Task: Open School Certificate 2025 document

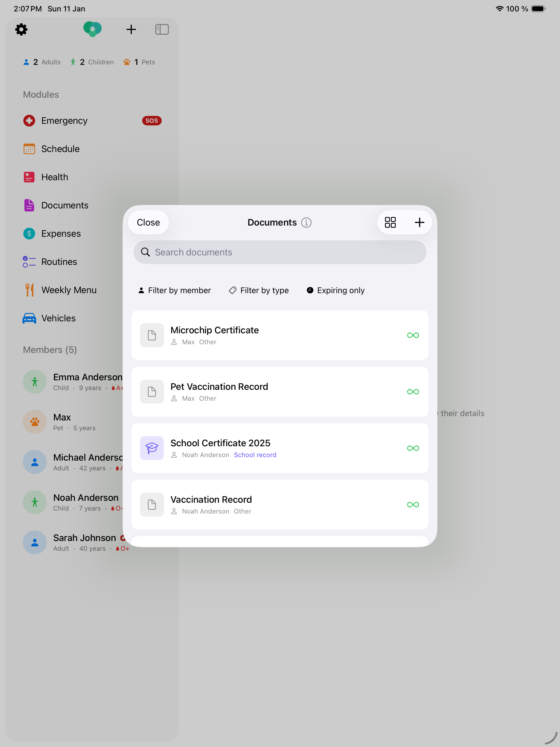Action: (280, 448)
